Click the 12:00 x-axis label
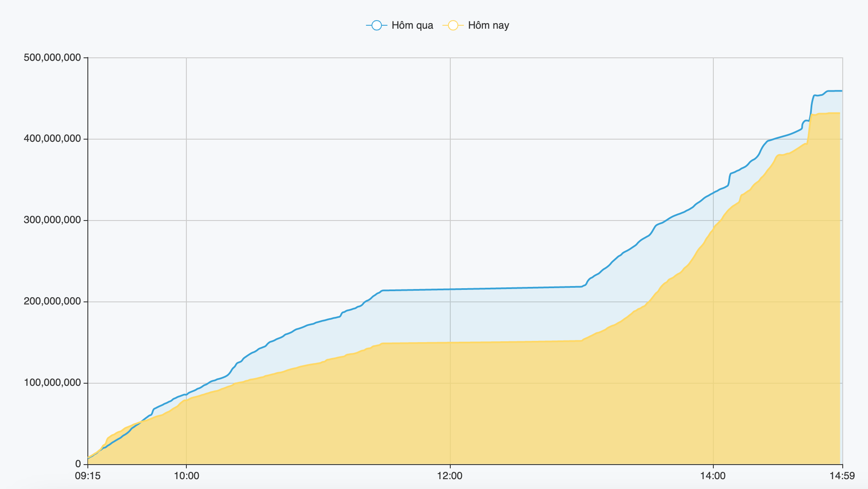The height and width of the screenshot is (489, 868). [450, 476]
